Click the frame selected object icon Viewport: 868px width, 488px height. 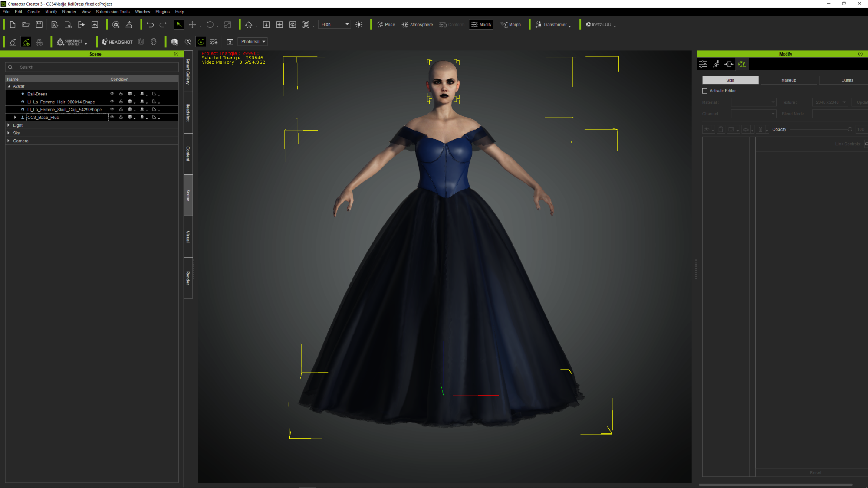pos(306,25)
